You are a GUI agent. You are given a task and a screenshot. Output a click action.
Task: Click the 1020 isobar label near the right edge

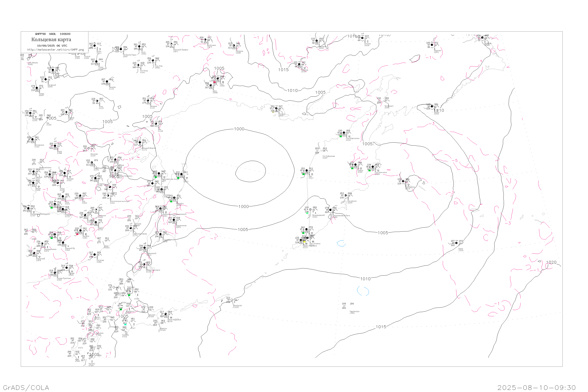coord(551,262)
